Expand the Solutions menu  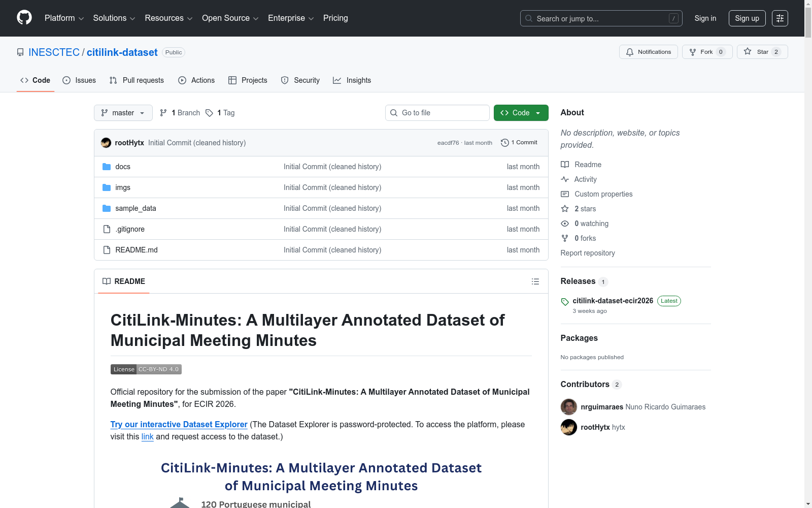[114, 18]
